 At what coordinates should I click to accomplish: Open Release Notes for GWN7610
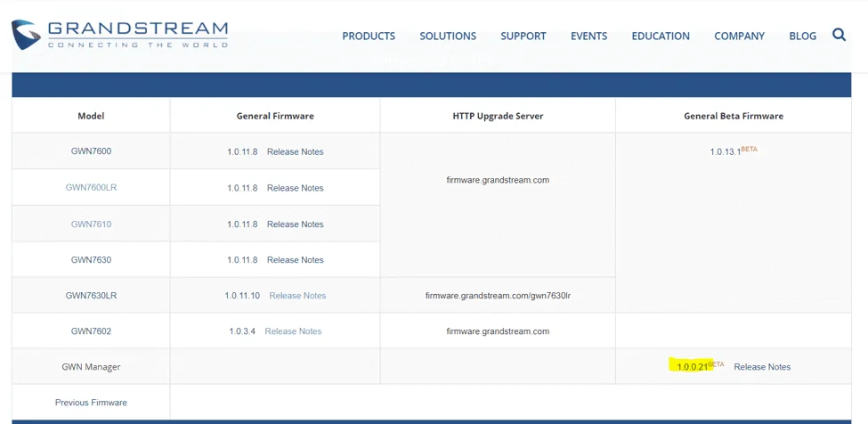coord(295,224)
